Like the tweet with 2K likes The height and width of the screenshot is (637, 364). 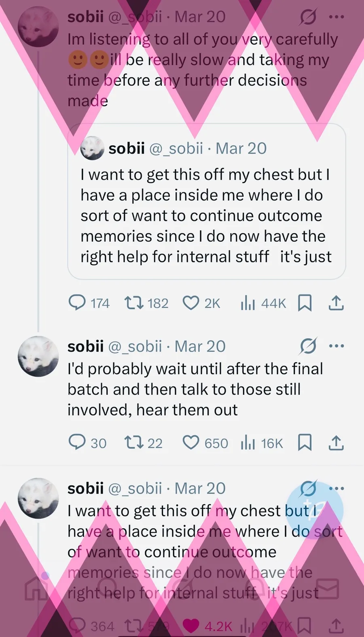(191, 303)
